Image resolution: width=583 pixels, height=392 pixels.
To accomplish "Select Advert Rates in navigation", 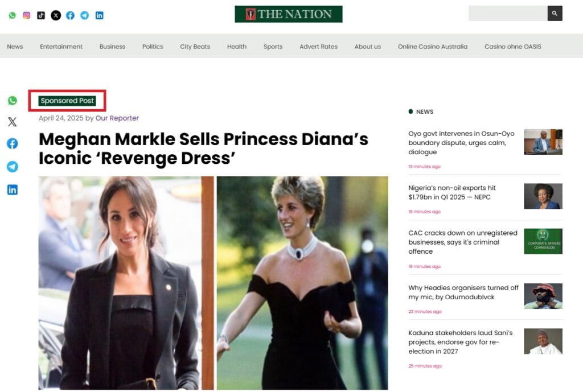I will coord(318,47).
